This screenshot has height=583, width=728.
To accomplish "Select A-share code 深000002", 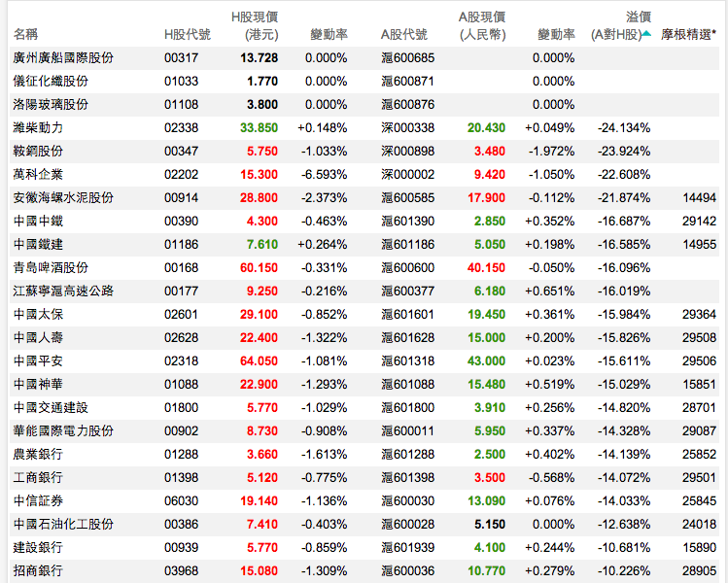I will (x=407, y=175).
